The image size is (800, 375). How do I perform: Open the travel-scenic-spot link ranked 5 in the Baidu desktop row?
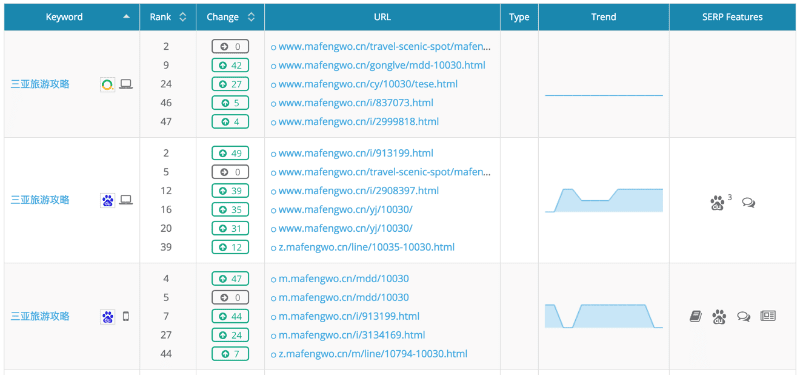pyautogui.click(x=384, y=172)
